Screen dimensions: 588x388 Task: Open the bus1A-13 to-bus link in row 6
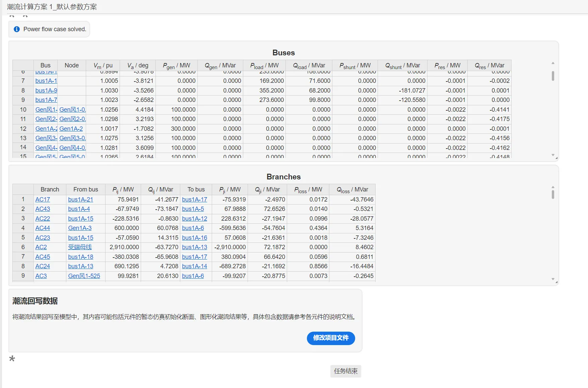(195, 247)
